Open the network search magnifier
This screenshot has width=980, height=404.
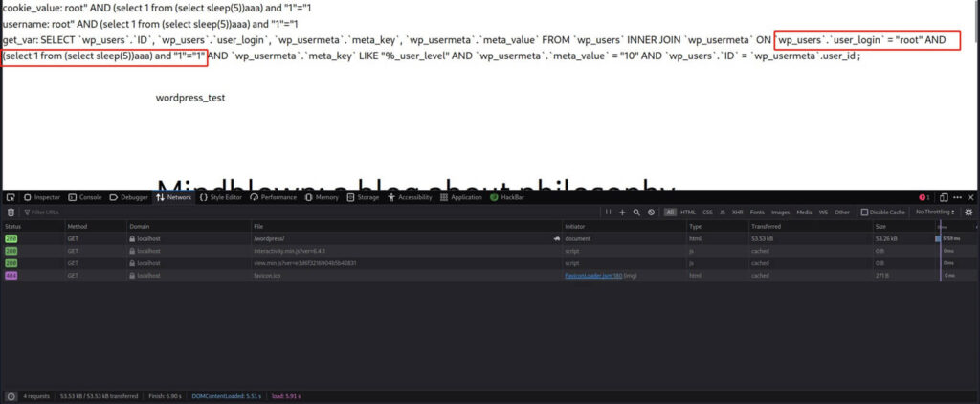tap(636, 213)
